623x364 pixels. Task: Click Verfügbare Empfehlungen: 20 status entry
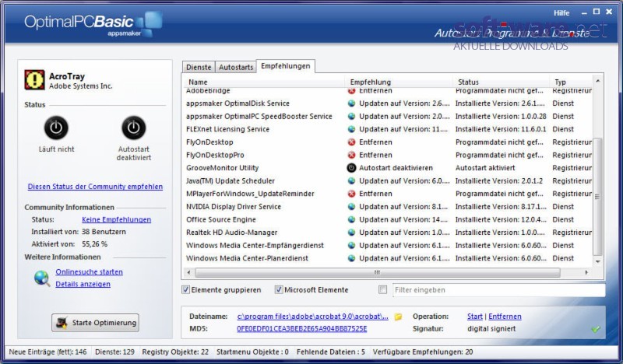pyautogui.click(x=423, y=352)
